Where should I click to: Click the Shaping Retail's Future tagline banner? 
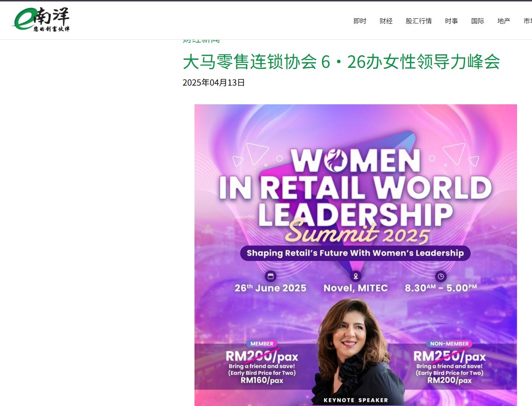(355, 253)
